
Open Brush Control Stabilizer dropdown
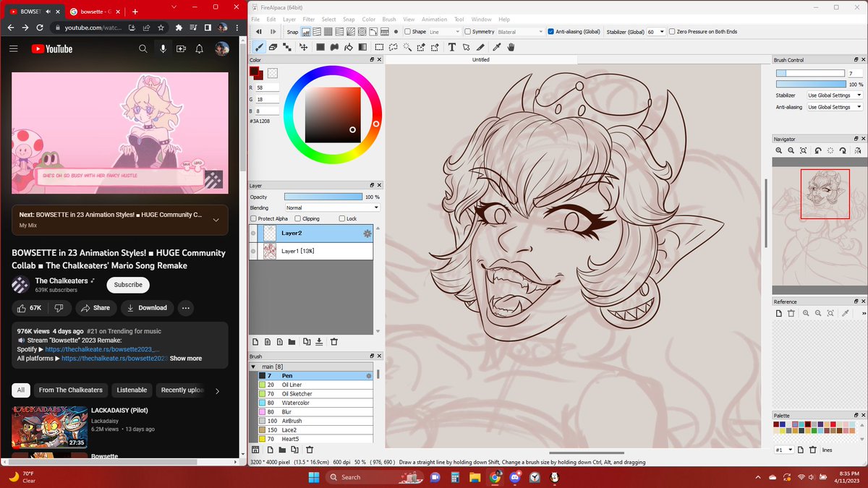[x=835, y=95]
